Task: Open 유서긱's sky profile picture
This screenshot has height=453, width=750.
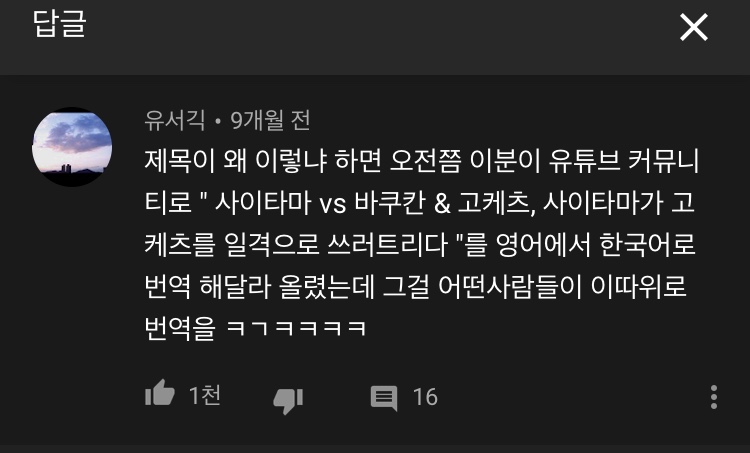Action: 72,147
